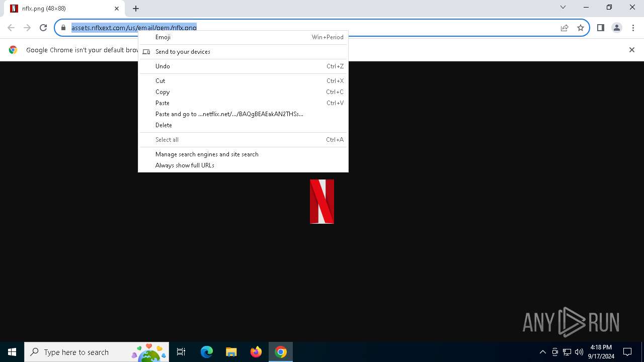Choose Paste in context menu

pos(243,103)
